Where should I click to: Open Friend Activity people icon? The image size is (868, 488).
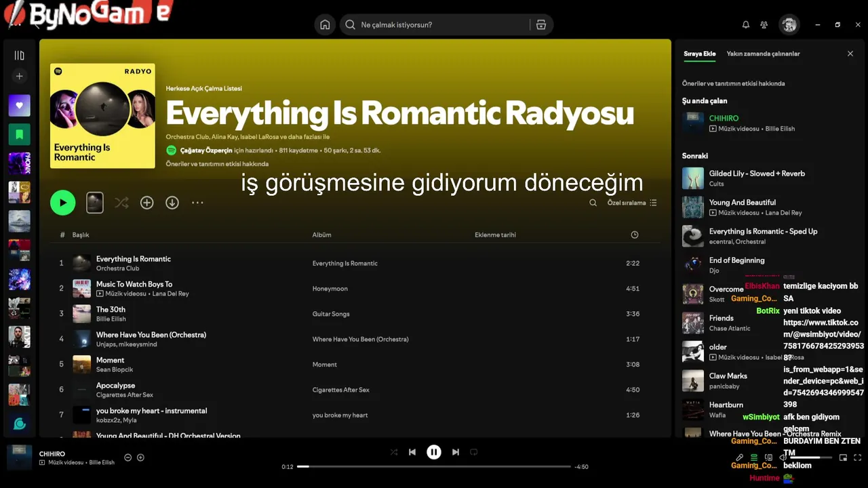pyautogui.click(x=764, y=25)
